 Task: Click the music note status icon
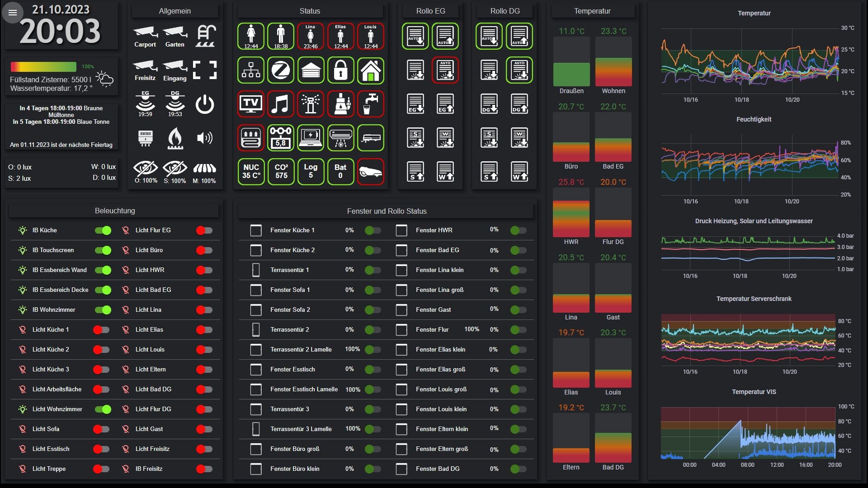tap(281, 104)
